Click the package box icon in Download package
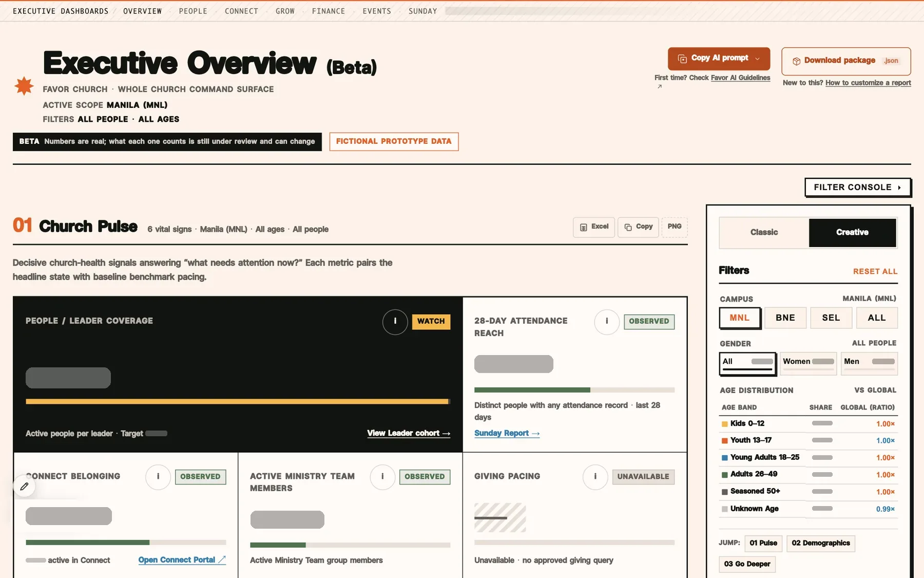The image size is (924, 578). [x=796, y=61]
